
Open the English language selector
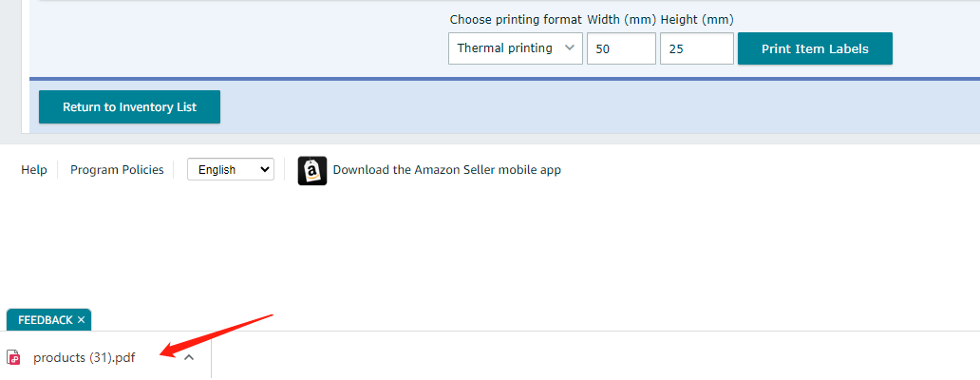[231, 169]
